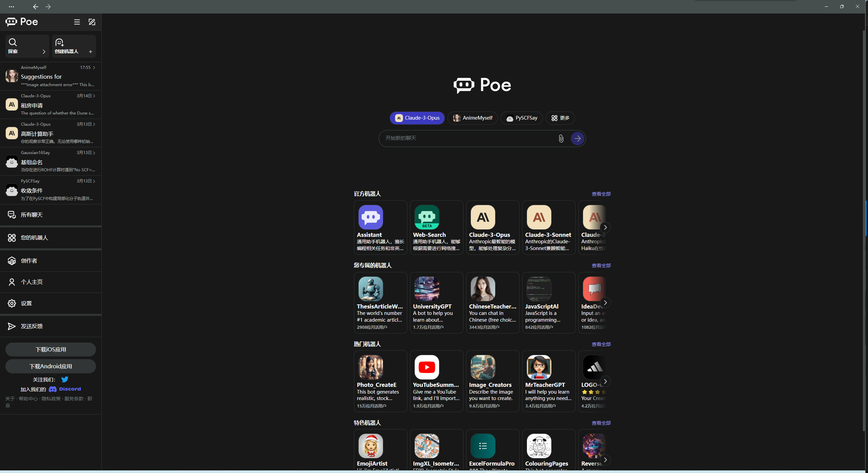Open the Photo_CreateE bot card

[380, 381]
